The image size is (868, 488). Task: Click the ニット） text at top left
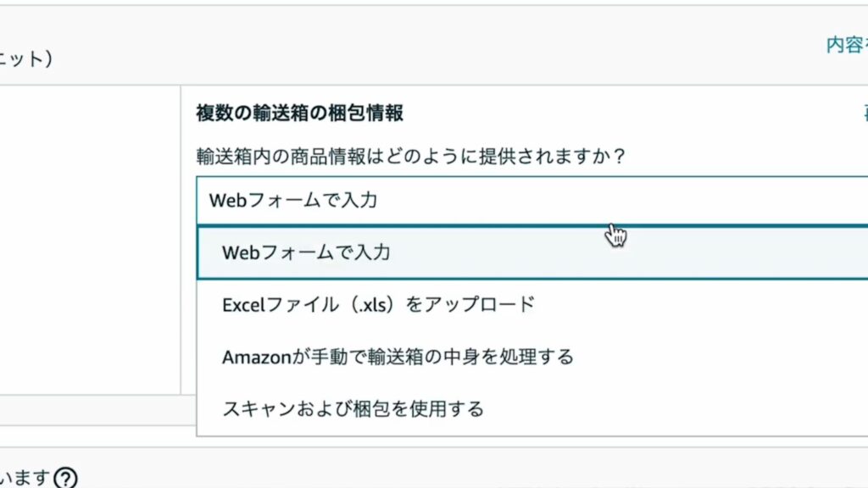point(25,58)
